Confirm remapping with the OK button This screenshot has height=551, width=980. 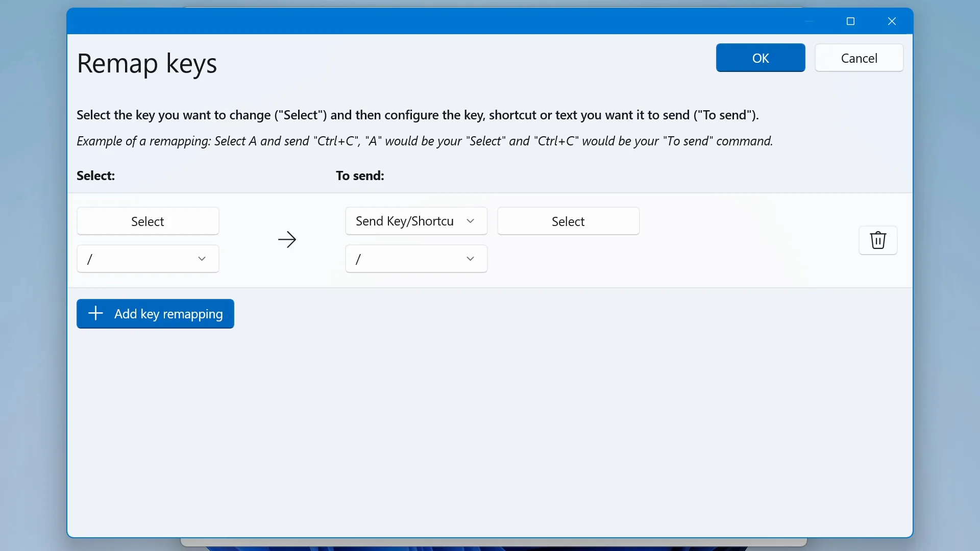point(761,58)
